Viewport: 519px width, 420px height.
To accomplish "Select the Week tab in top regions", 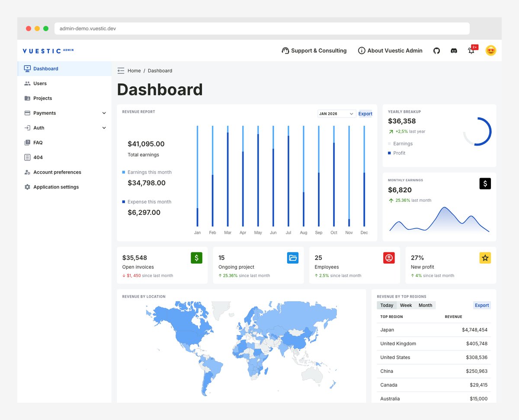I will [x=406, y=305].
